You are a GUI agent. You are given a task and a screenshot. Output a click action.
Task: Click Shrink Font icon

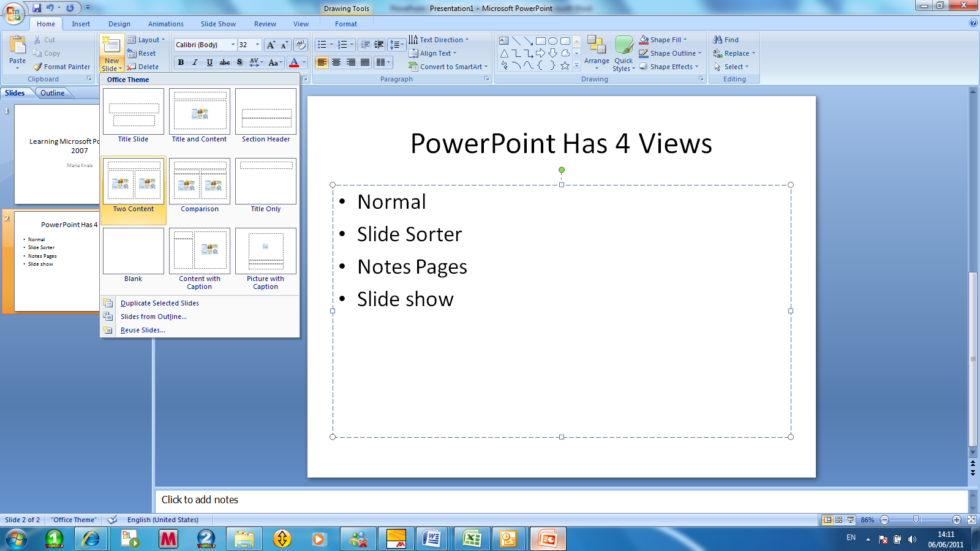coord(284,45)
